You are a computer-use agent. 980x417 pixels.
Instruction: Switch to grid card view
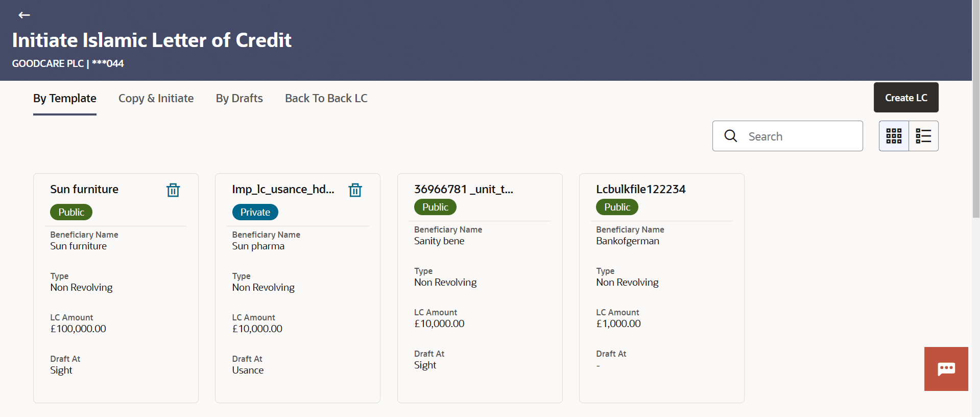click(894, 136)
